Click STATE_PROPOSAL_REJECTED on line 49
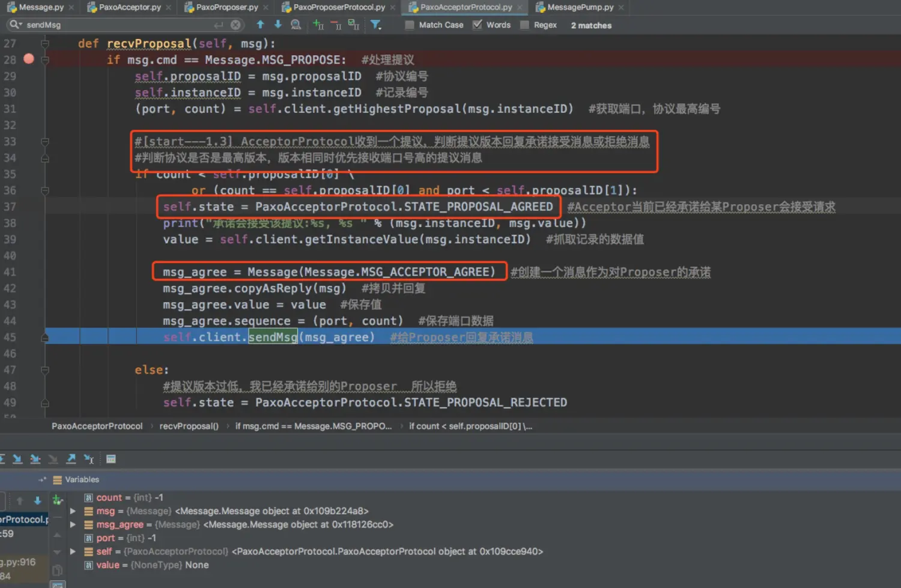This screenshot has width=901, height=588. [486, 402]
